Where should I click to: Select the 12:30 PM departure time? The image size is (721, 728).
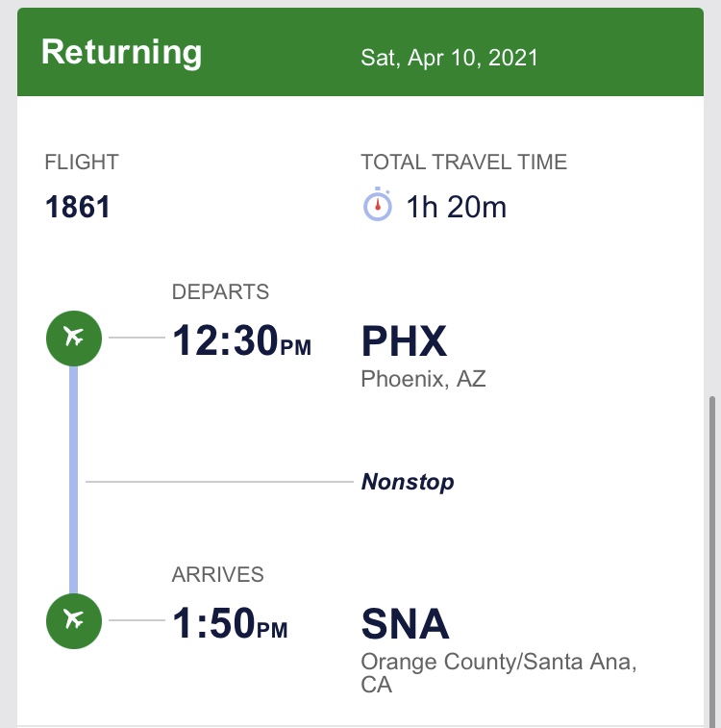click(241, 340)
